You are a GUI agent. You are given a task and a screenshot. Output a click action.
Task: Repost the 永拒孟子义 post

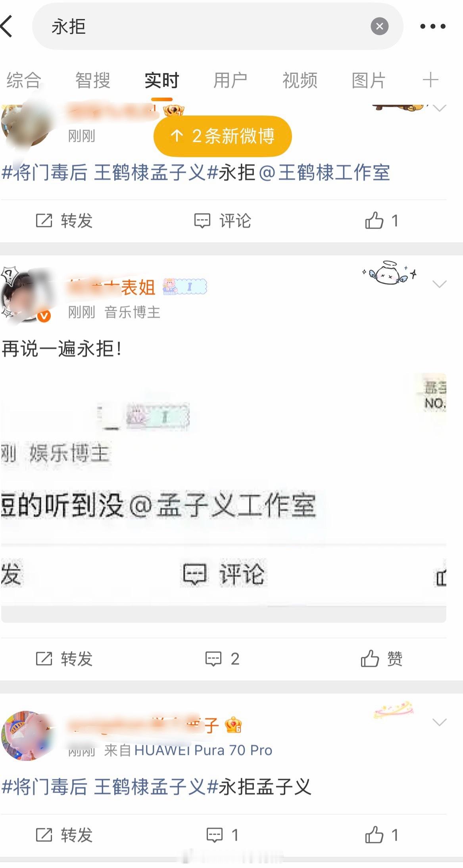[64, 835]
